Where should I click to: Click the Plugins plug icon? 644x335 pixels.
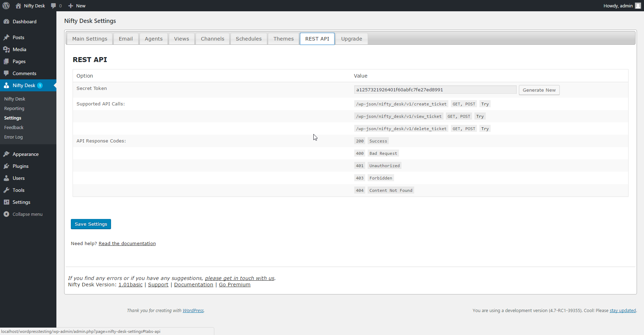click(6, 166)
